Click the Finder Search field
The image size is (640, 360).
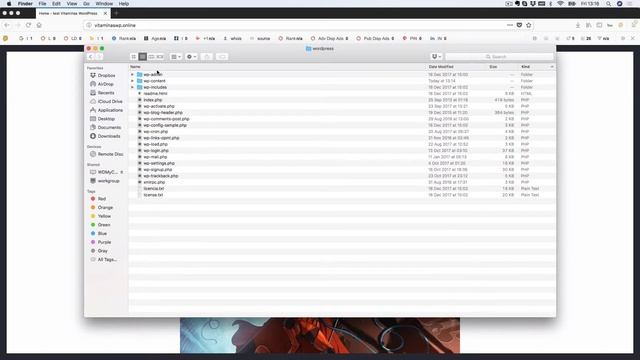coord(500,57)
